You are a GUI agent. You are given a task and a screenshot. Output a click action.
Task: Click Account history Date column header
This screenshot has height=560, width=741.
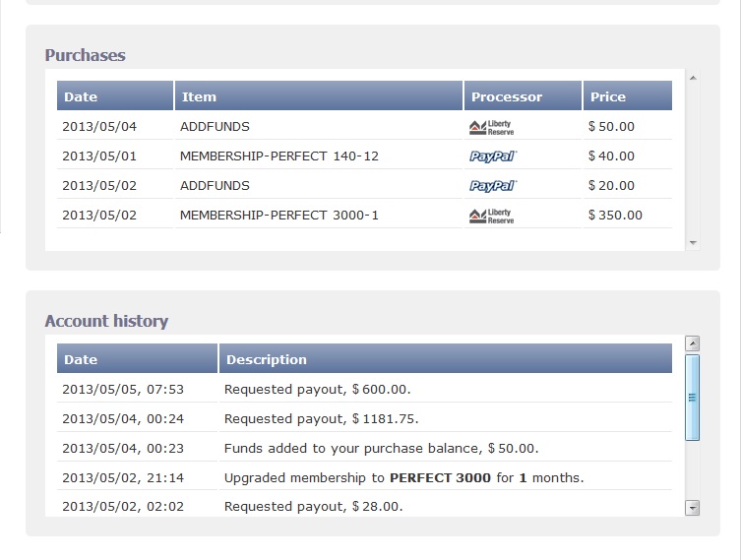(137, 359)
